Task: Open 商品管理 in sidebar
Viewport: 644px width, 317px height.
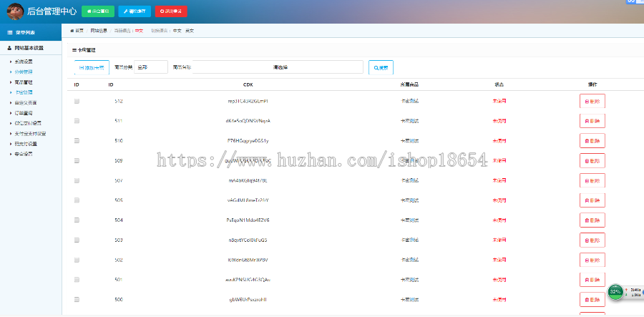Action: [24, 82]
